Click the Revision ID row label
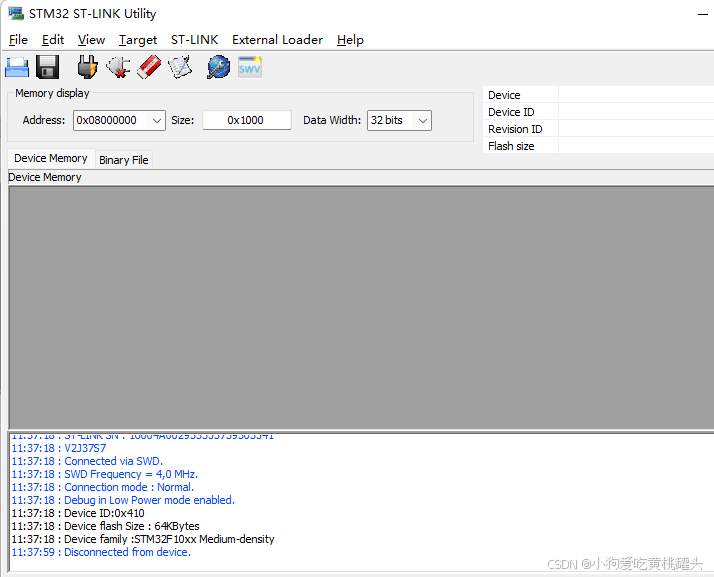This screenshot has height=577, width=714. tap(515, 129)
